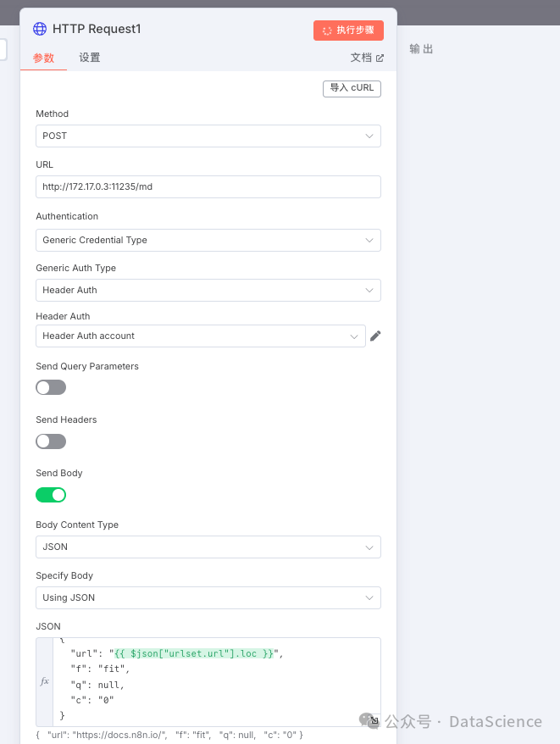Open the Generic Auth Type dropdown
Image resolution: width=560 pixels, height=744 pixels.
pos(208,290)
